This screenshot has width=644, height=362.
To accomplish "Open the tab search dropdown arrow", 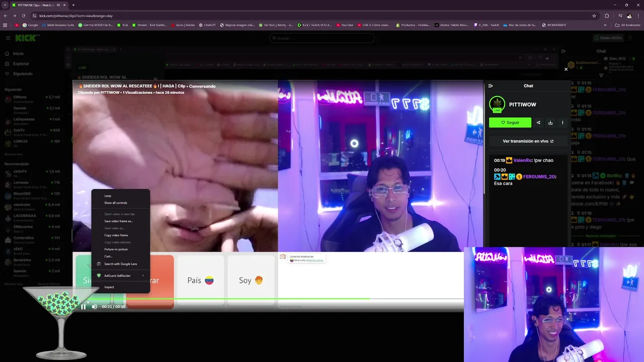I will click(5, 5).
